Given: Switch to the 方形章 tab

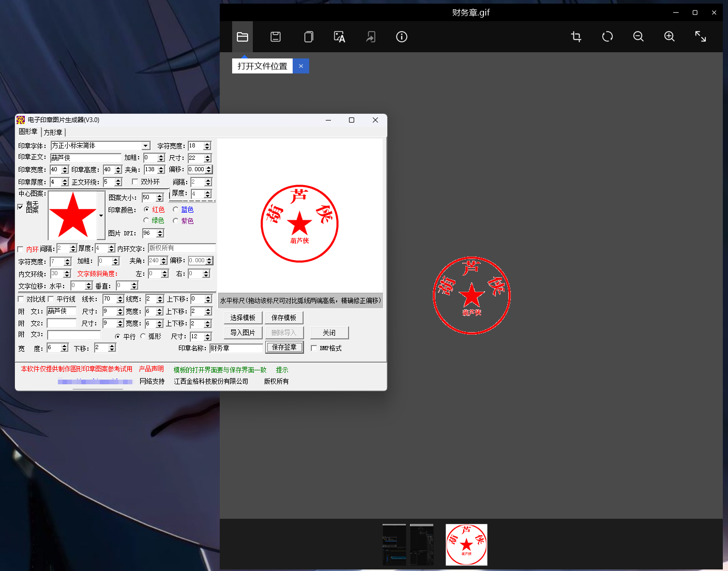Looking at the screenshot, I should [53, 132].
